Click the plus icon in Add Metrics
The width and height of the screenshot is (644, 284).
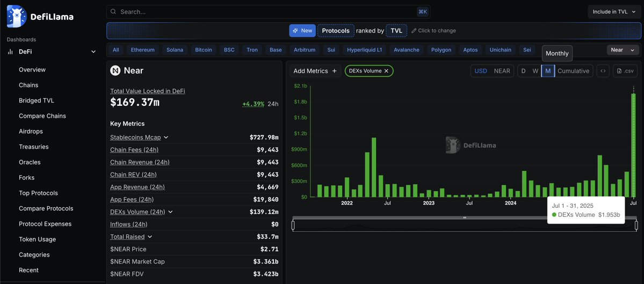click(x=334, y=71)
